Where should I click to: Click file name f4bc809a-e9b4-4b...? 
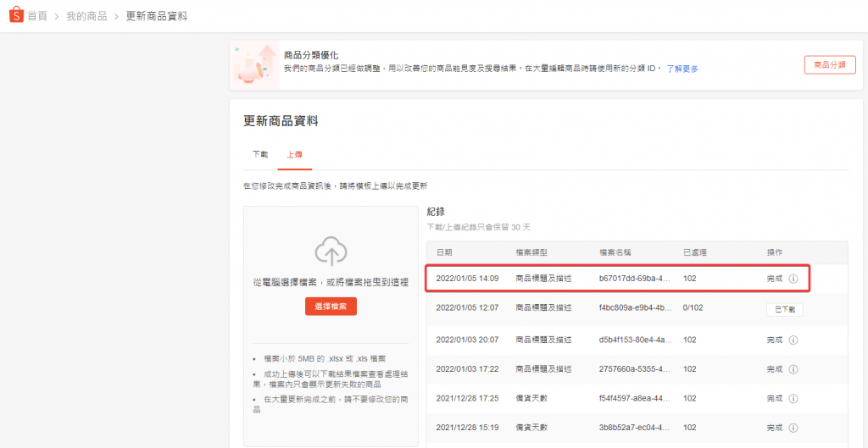pos(635,309)
